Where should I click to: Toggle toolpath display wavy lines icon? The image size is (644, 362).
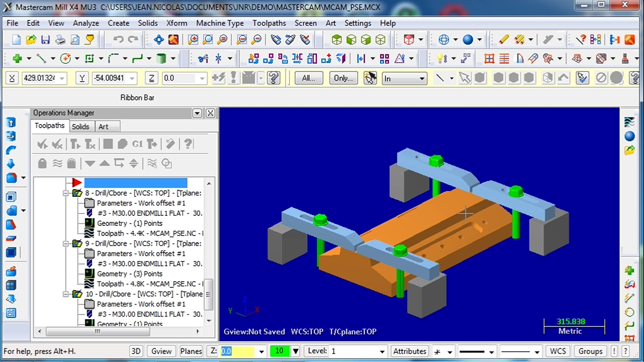(57, 163)
